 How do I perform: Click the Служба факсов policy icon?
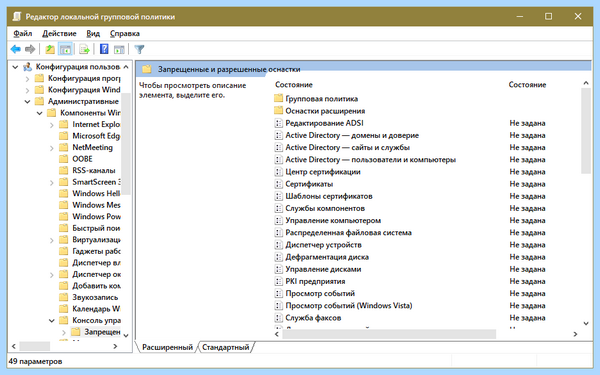(x=279, y=318)
